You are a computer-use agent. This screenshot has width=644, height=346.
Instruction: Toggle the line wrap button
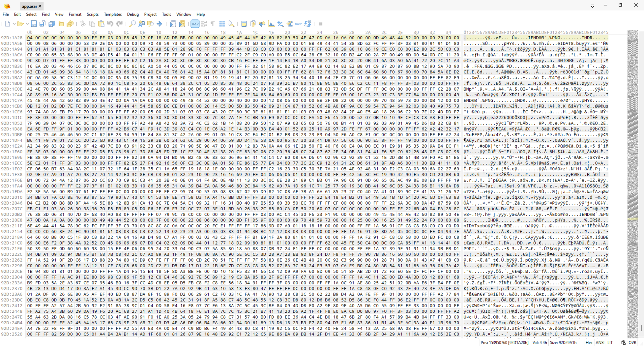point(204,24)
